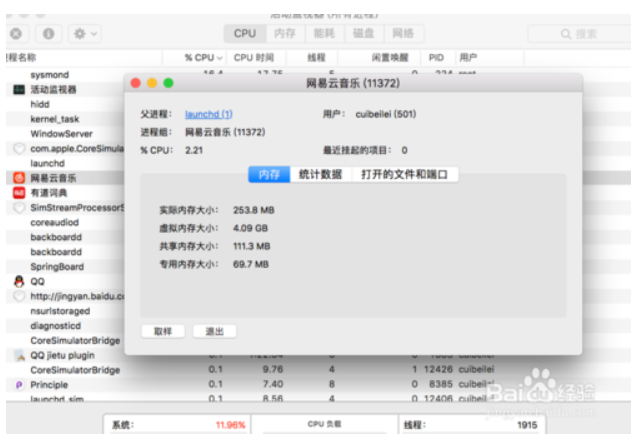The height and width of the screenshot is (445, 634).
Task: Click the inspect process info icon
Action: pos(49,34)
